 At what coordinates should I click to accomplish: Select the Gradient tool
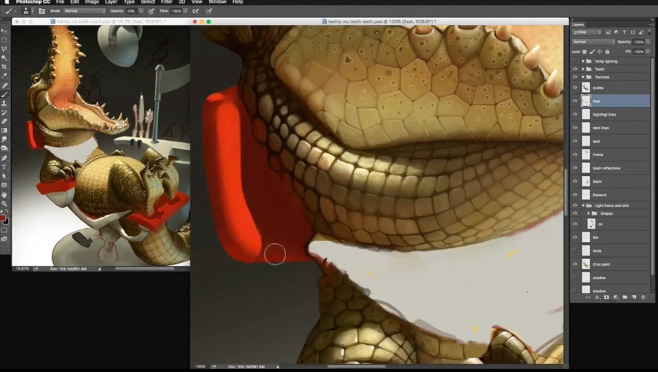(x=5, y=131)
